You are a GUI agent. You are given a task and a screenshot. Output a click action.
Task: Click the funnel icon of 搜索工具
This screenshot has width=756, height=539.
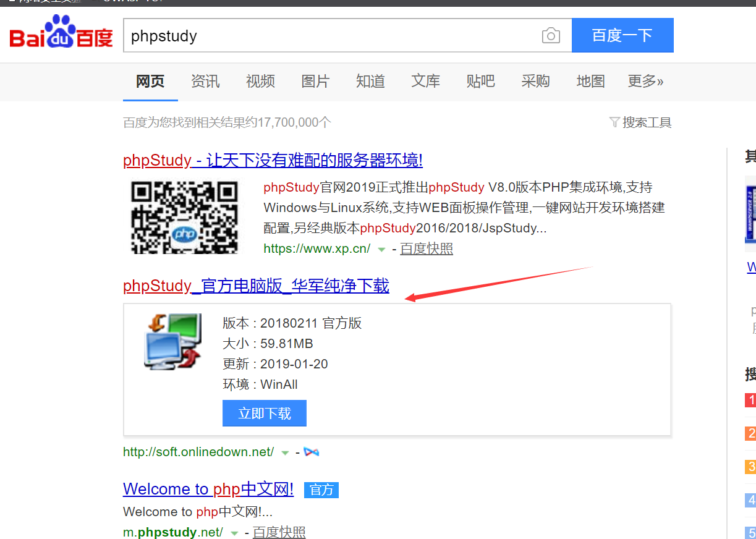coord(614,122)
